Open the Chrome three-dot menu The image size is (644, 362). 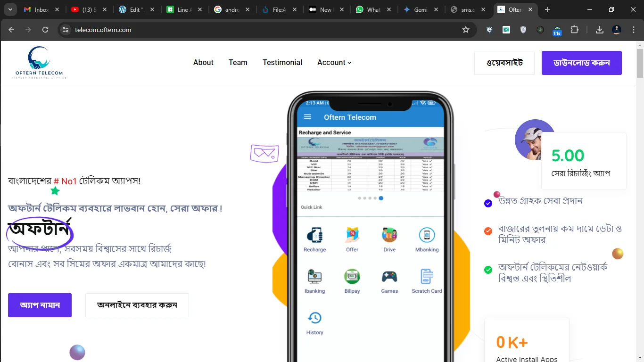[x=633, y=29]
